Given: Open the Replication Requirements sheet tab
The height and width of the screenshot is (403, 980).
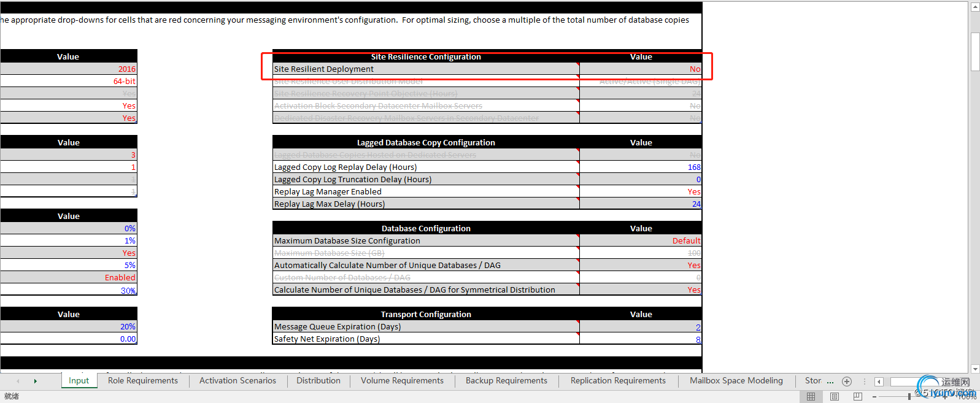Looking at the screenshot, I should [618, 381].
